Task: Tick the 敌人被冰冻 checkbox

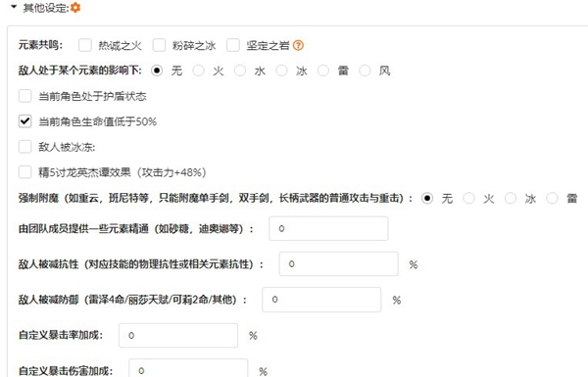Action: click(25, 147)
